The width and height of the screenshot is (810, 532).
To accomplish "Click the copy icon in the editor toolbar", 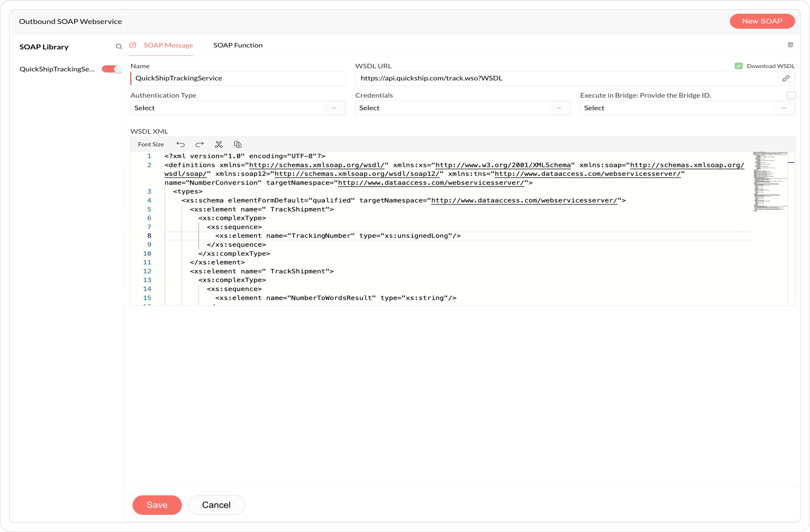I will point(237,145).
